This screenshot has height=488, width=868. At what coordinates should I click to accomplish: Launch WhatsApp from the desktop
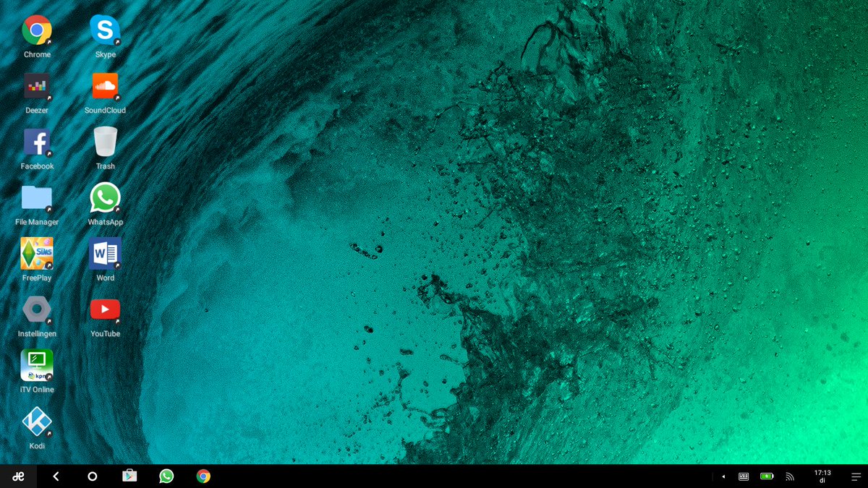click(105, 197)
